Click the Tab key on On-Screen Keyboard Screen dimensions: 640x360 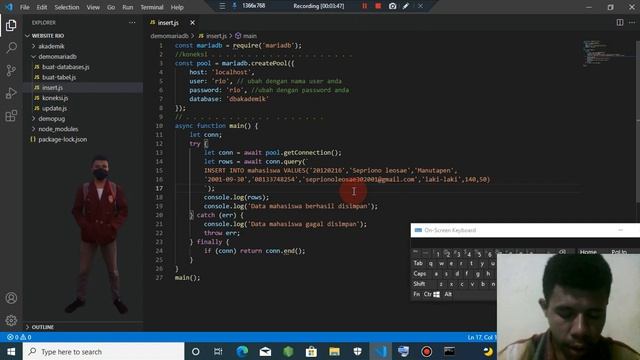(418, 264)
